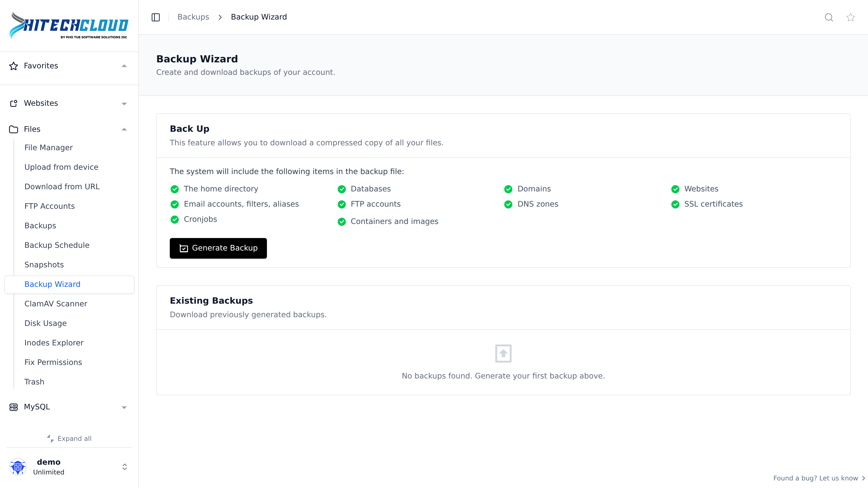
Task: Open File Manager from sidebar
Action: click(49, 147)
